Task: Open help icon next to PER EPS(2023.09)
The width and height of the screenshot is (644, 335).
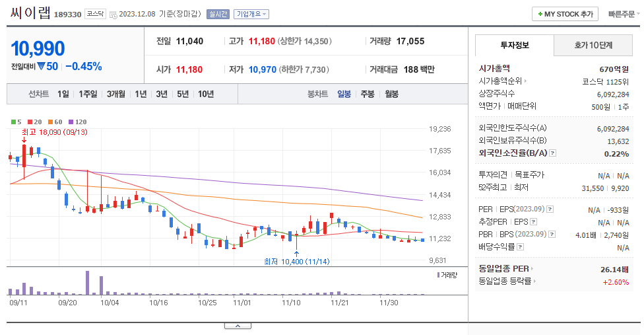Action: click(x=550, y=209)
